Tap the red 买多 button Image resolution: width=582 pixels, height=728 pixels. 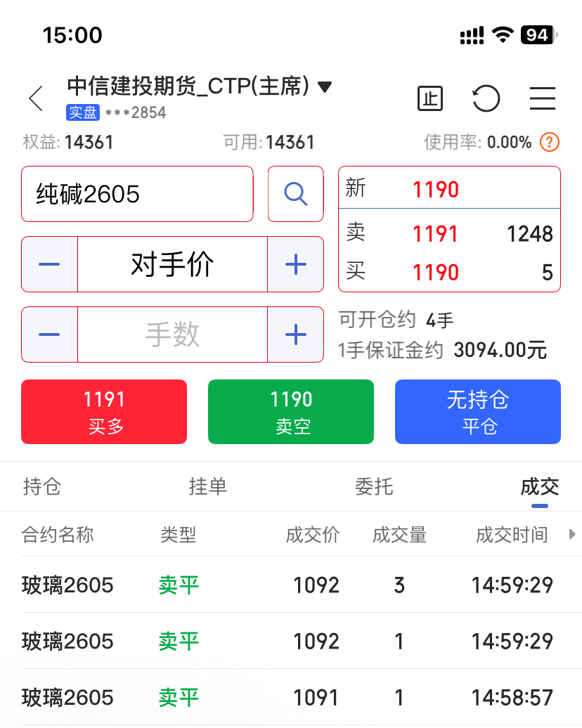(x=104, y=412)
